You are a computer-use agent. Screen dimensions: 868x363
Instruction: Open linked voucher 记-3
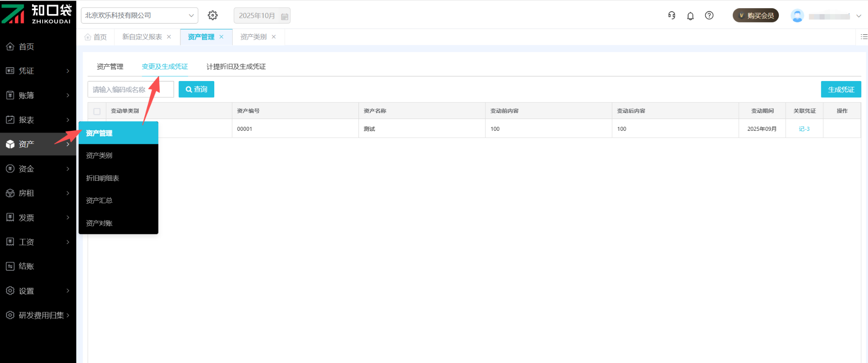tap(804, 129)
